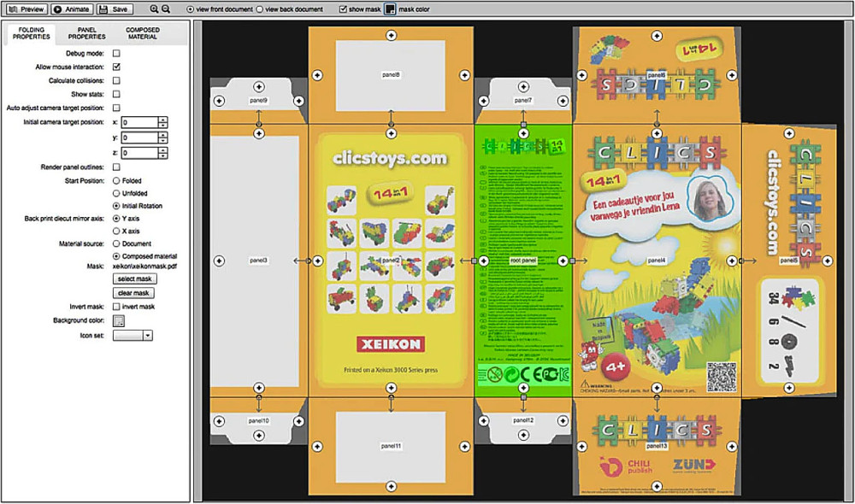Enable the Debug mode checkbox

[116, 53]
